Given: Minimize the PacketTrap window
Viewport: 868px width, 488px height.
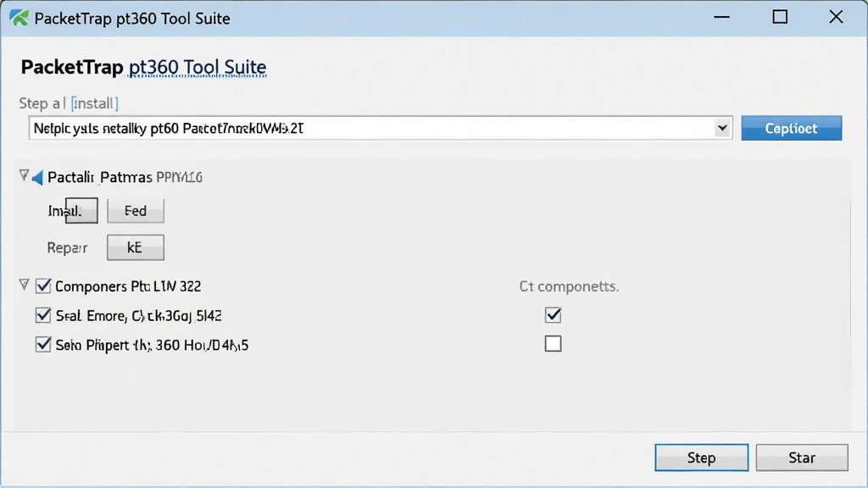Looking at the screenshot, I should click(722, 18).
